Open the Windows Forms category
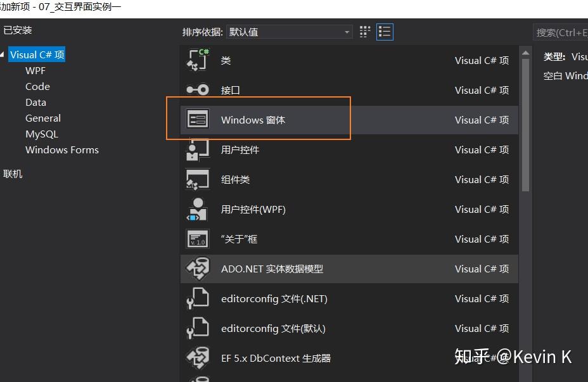Screen dimensions: 588x382 [x=61, y=150]
